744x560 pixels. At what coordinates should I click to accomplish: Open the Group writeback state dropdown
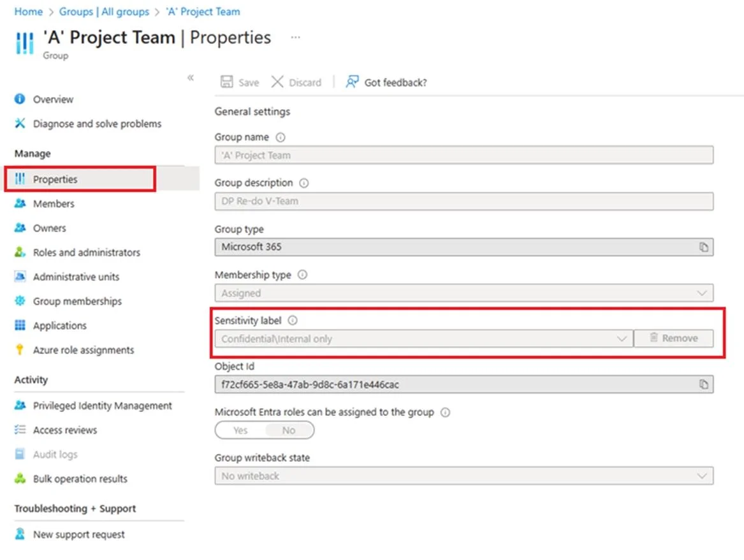click(x=463, y=476)
